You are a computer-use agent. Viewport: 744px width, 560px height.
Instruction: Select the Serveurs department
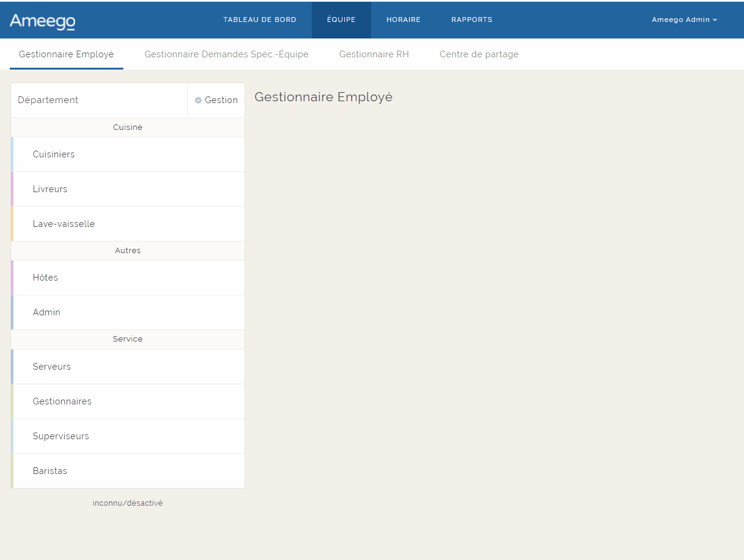pos(52,367)
